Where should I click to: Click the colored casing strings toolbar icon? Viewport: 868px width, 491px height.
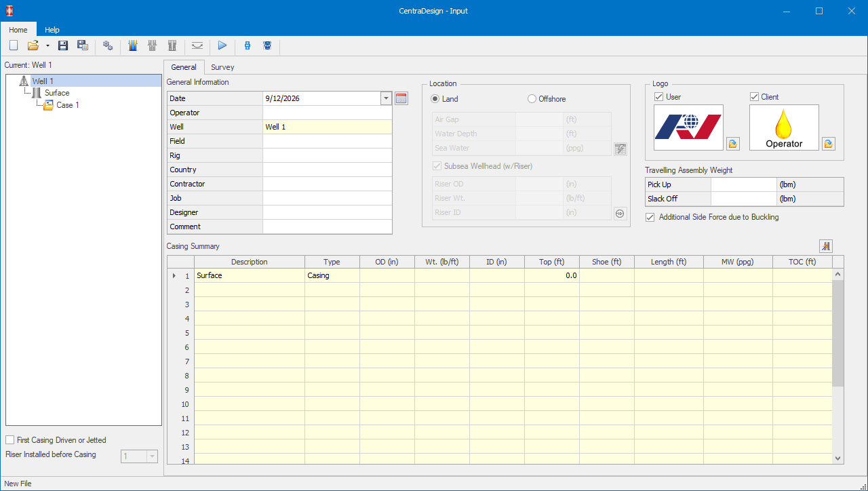click(x=133, y=45)
